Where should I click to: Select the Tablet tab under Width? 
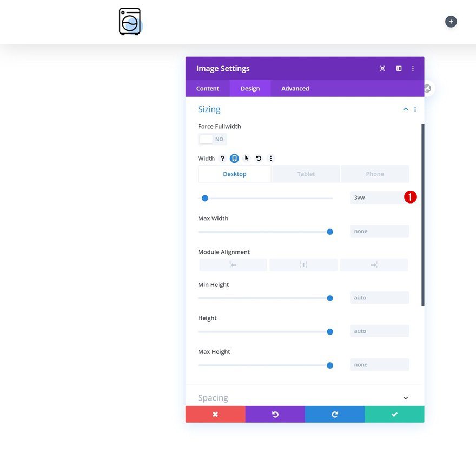click(306, 174)
